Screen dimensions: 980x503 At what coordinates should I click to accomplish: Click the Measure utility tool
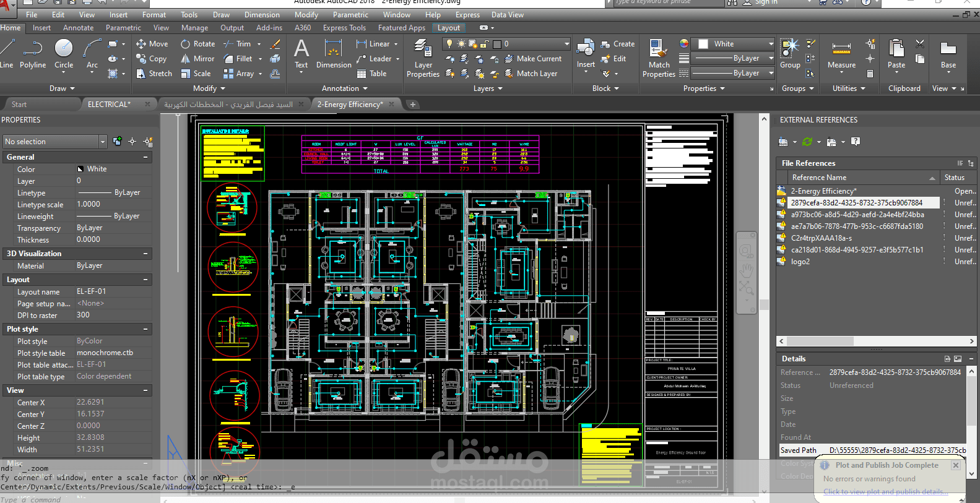coord(841,54)
